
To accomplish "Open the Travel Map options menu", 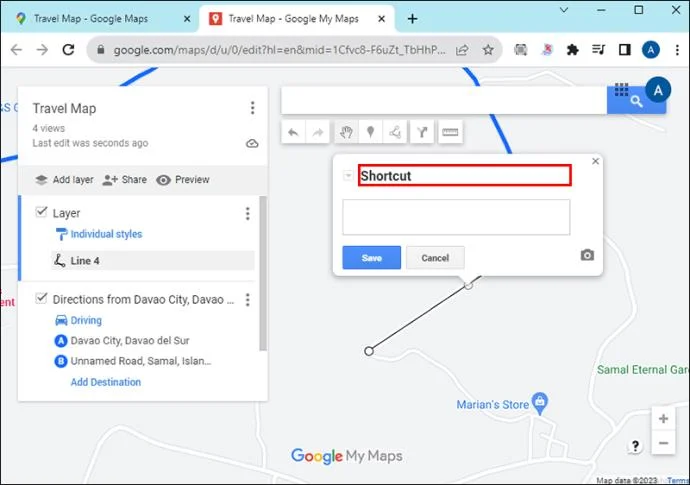I will tap(252, 108).
